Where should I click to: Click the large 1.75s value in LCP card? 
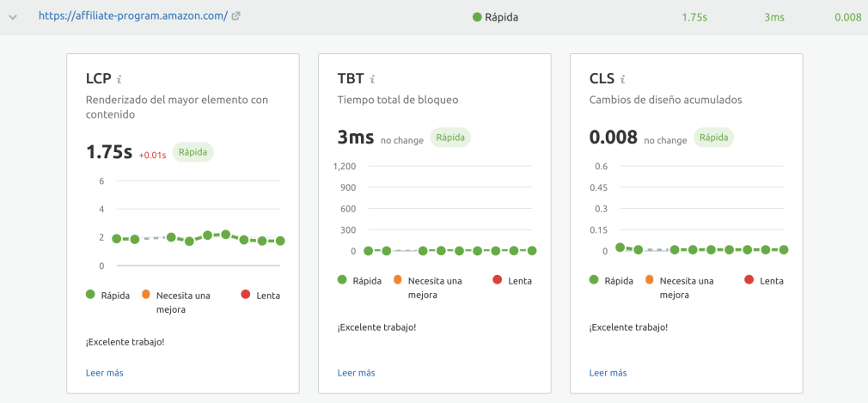click(x=109, y=152)
